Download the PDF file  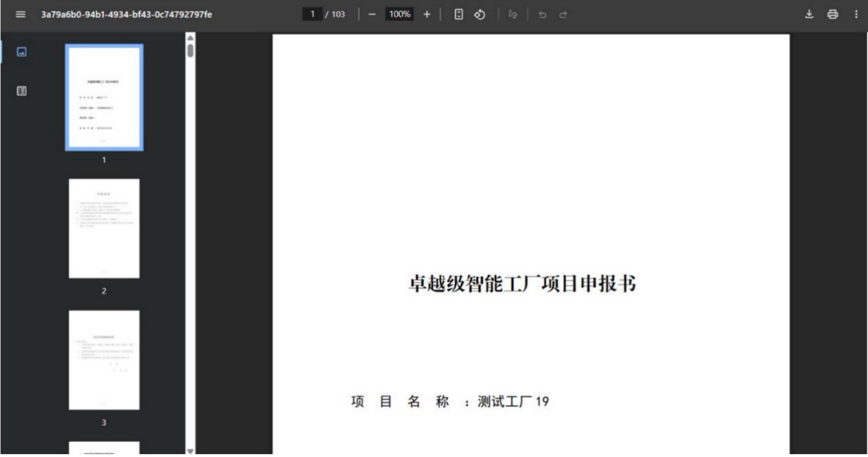(x=809, y=15)
